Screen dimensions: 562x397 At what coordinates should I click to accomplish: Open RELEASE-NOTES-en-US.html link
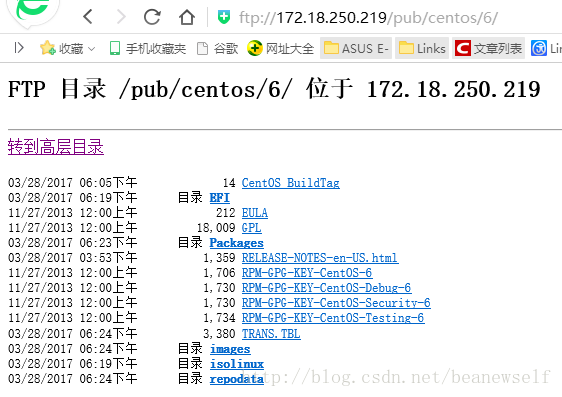320,258
